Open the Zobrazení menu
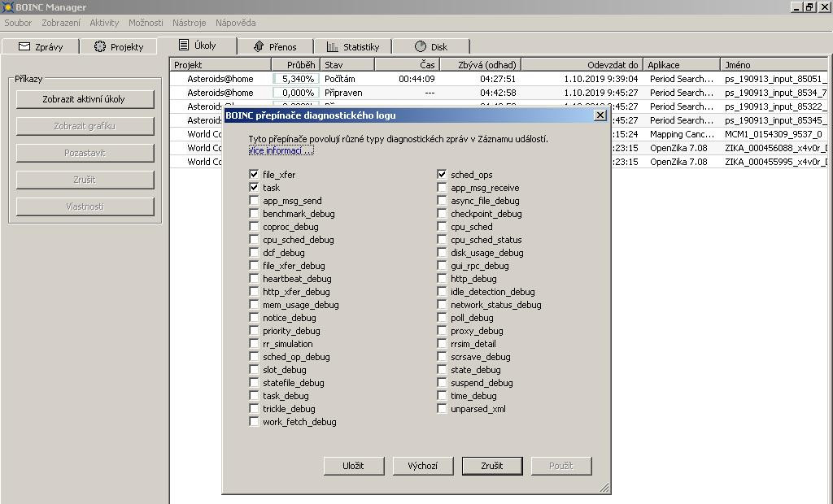Image resolution: width=833 pixels, height=504 pixels. (x=61, y=23)
